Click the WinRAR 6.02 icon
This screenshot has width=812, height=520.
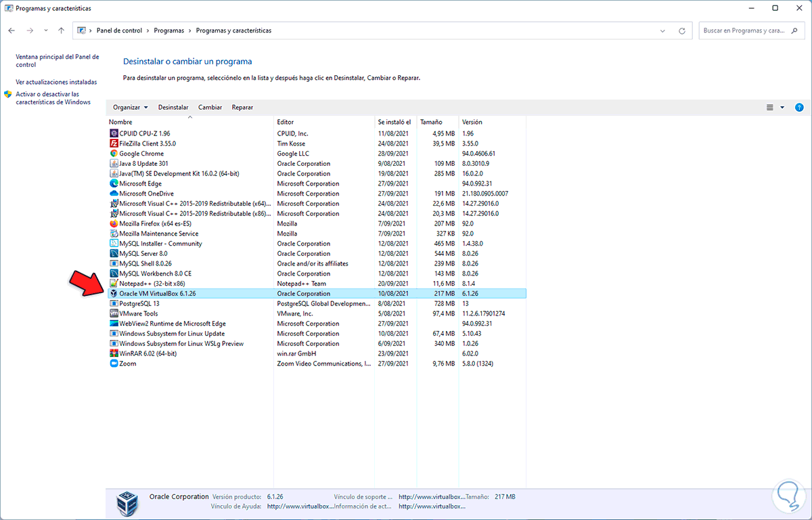pos(114,353)
